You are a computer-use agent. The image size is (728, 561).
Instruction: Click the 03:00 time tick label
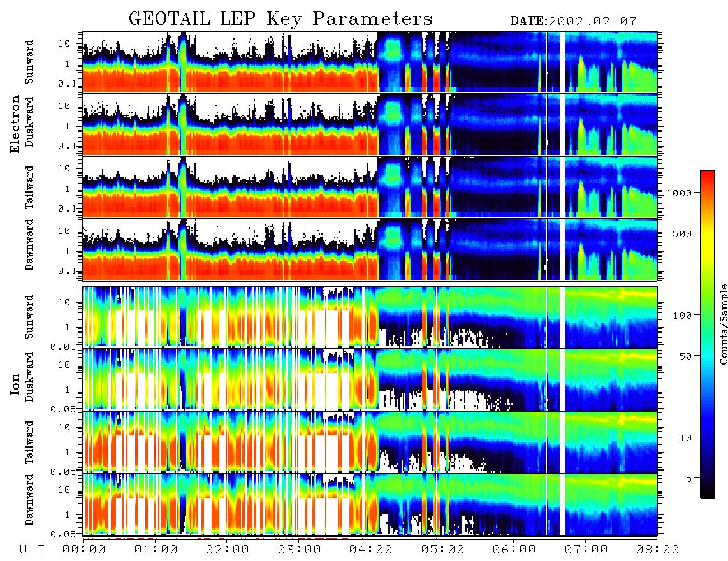coord(300,550)
